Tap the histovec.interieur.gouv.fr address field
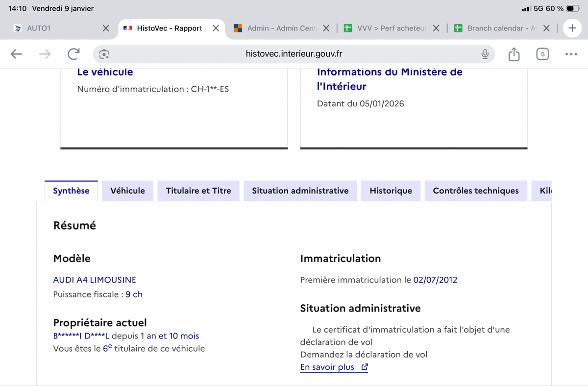 point(294,54)
